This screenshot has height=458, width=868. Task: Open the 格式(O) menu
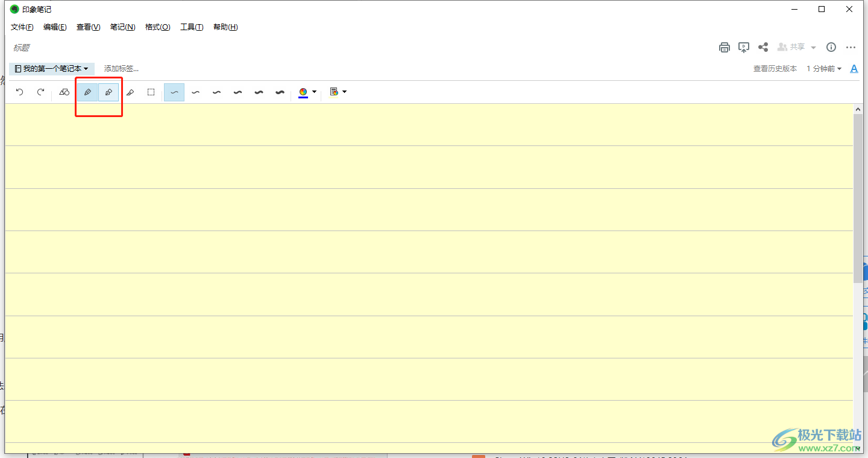coord(157,27)
